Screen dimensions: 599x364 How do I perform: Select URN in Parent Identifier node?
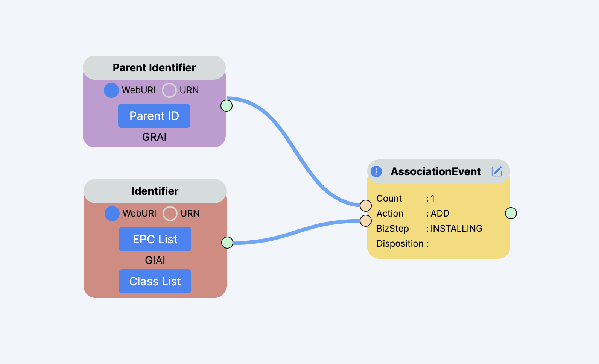(169, 90)
